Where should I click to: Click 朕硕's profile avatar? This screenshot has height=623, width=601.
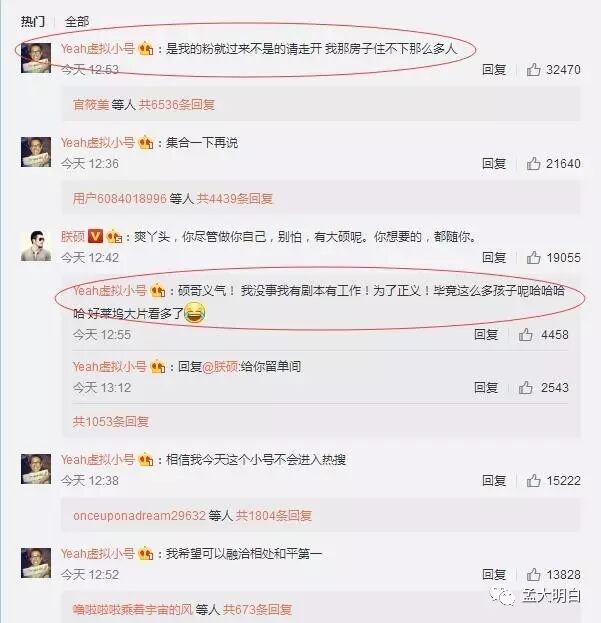pyautogui.click(x=36, y=246)
